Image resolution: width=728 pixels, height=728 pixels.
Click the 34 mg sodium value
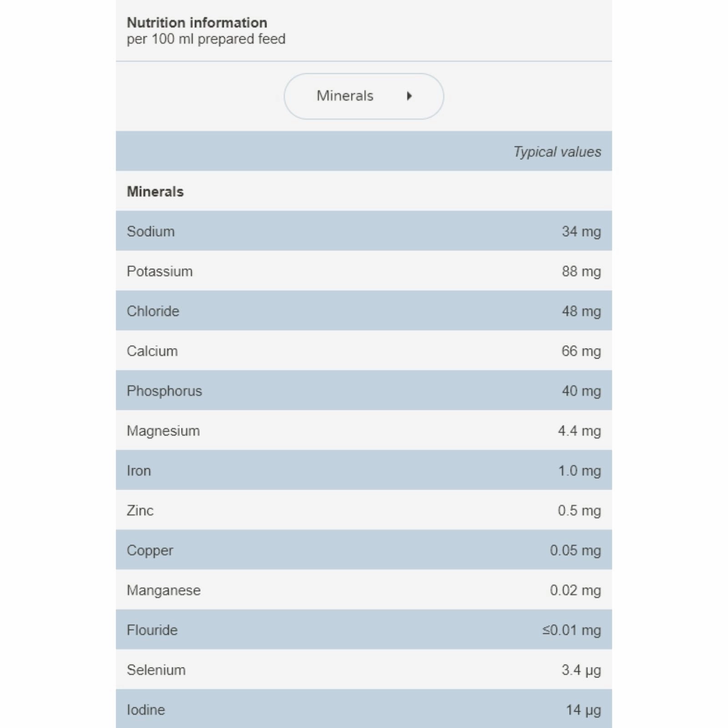point(581,231)
